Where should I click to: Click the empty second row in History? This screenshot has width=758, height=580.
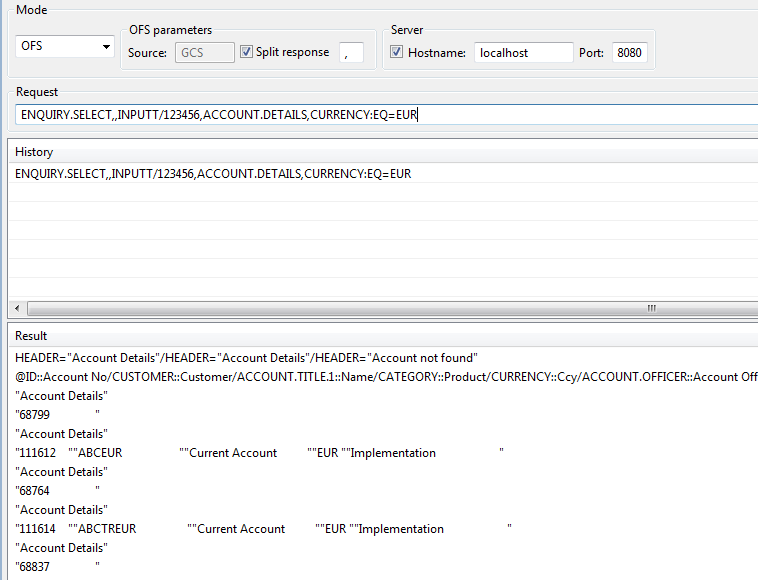coord(380,193)
